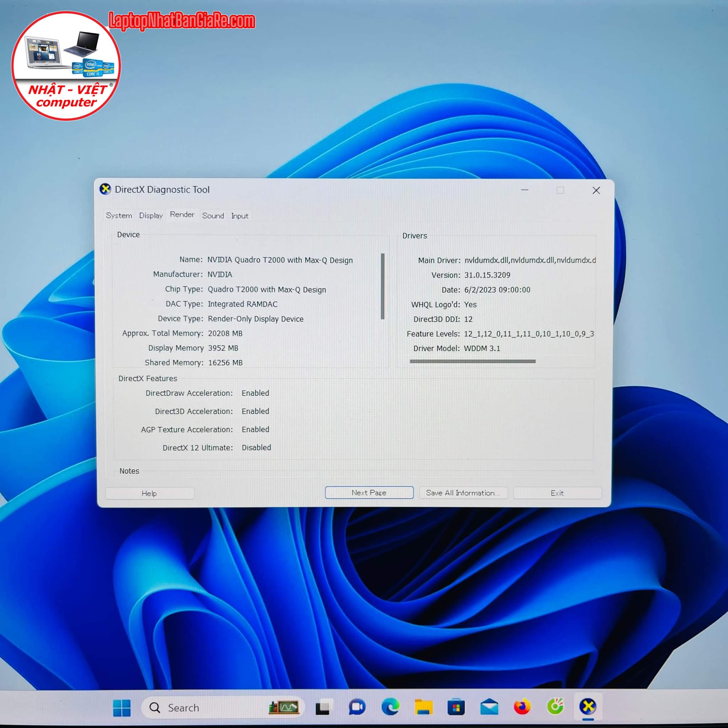The width and height of the screenshot is (728, 728).
Task: Open the Windows Start menu
Action: click(x=122, y=708)
